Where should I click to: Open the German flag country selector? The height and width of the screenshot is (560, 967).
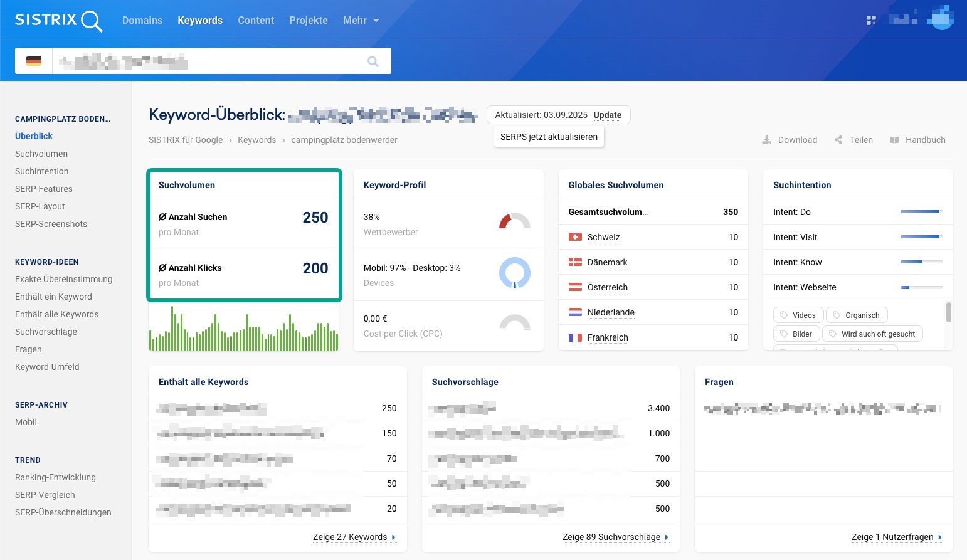[x=34, y=61]
